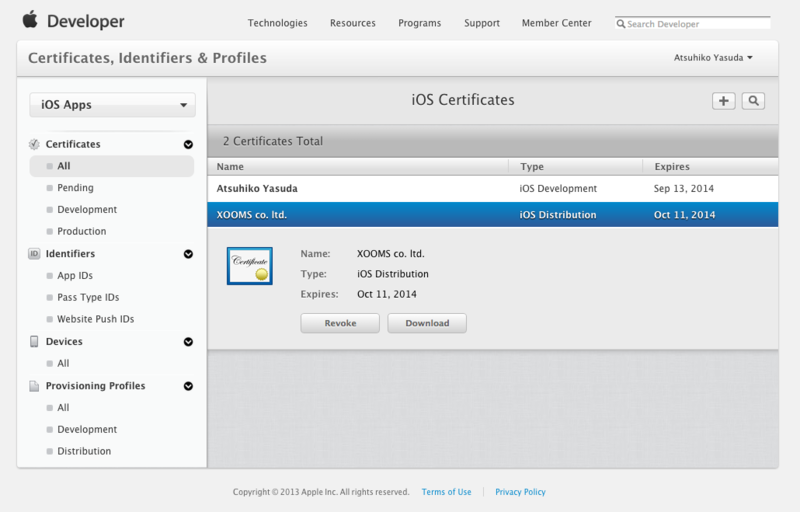Click the Identifiers section ID icon
This screenshot has width=800, height=512.
click(34, 253)
